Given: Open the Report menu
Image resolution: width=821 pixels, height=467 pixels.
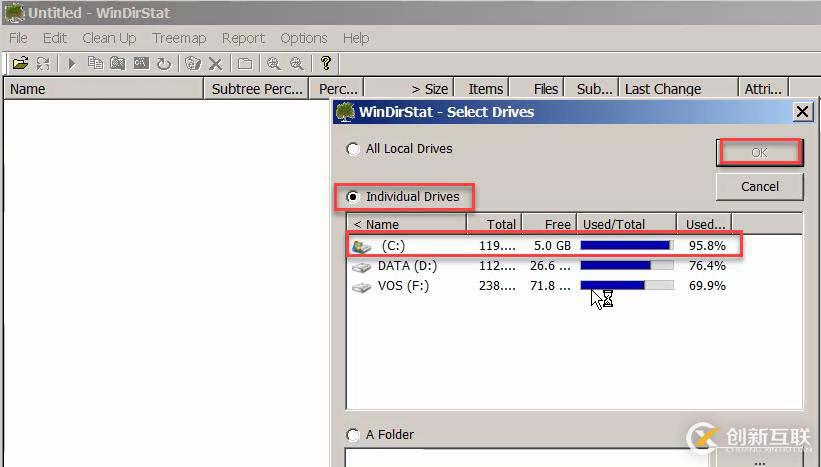Looking at the screenshot, I should 243,38.
